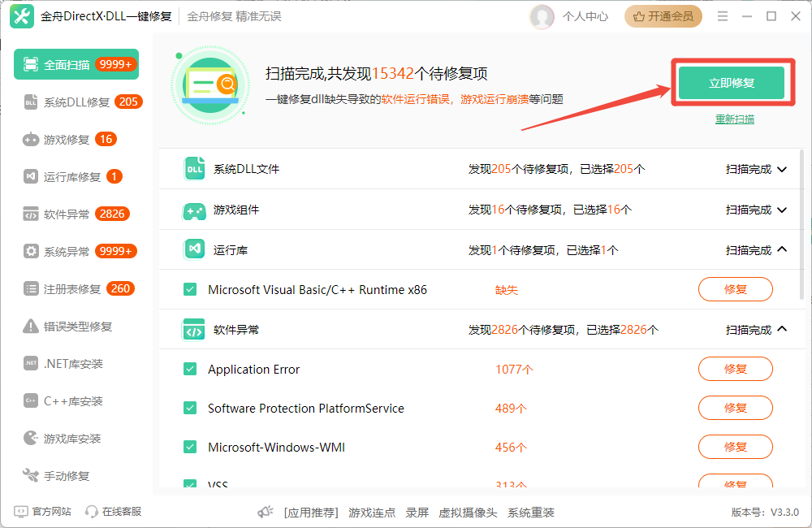Click the 缺失 status text

tap(506, 290)
